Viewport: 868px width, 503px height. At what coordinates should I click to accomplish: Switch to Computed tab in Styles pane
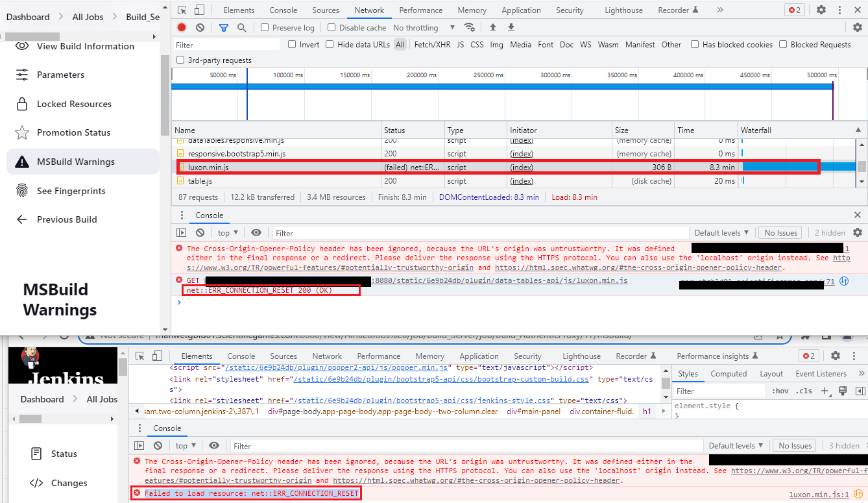(x=729, y=373)
